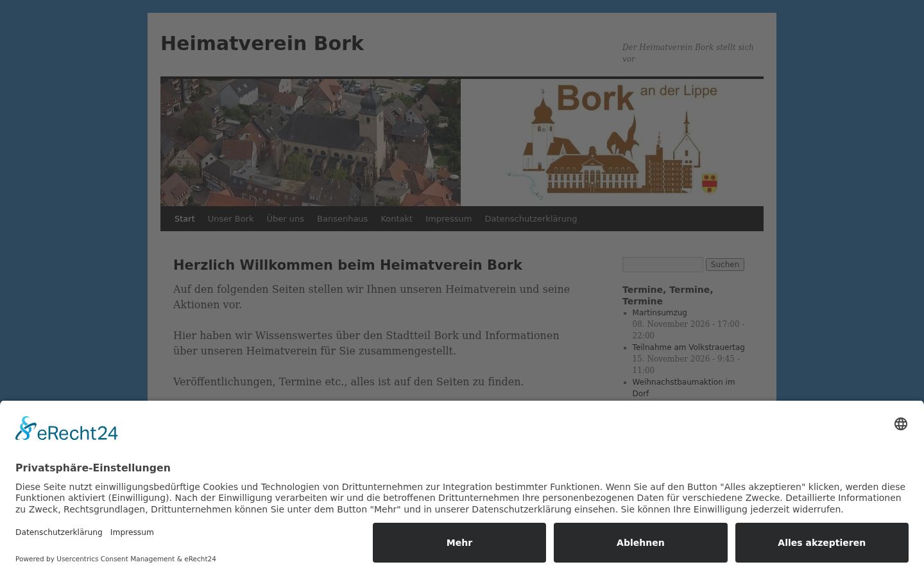Click 'Herzlich Willkommen beim Heimatverein Bork' heading
This screenshot has width=924, height=578.
(x=348, y=265)
